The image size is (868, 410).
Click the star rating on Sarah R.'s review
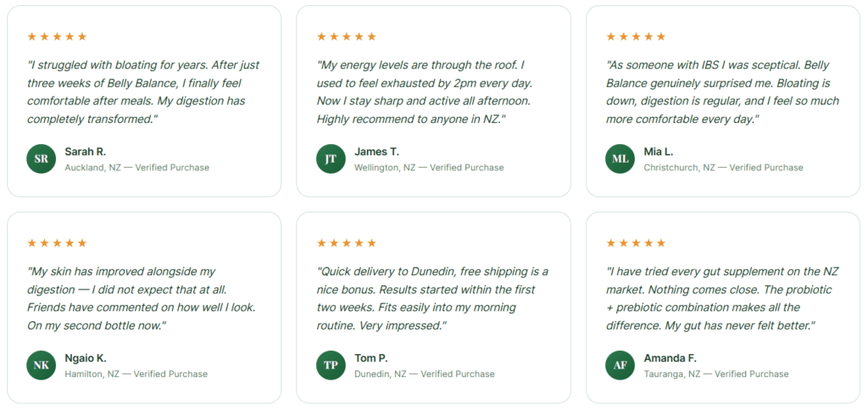[x=57, y=36]
